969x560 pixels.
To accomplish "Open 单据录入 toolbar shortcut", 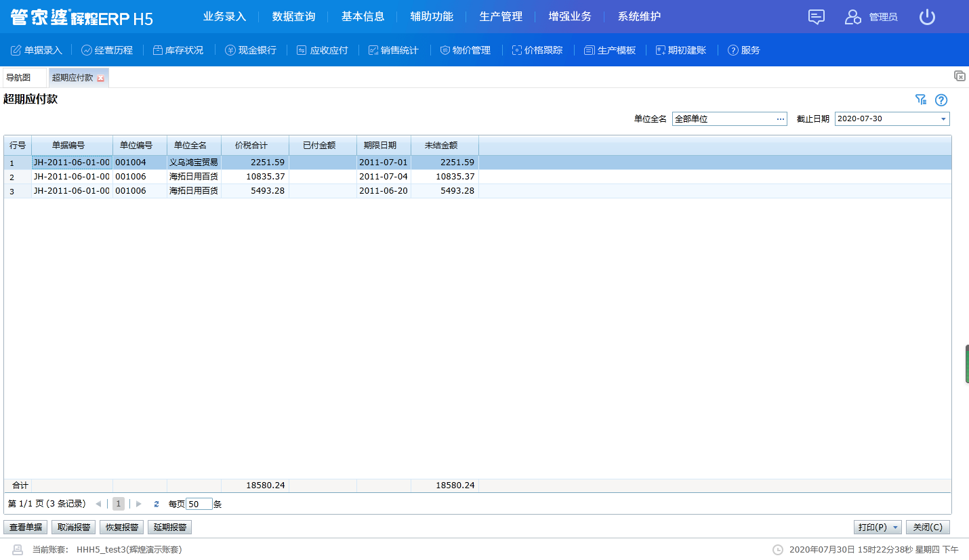I will click(x=37, y=50).
